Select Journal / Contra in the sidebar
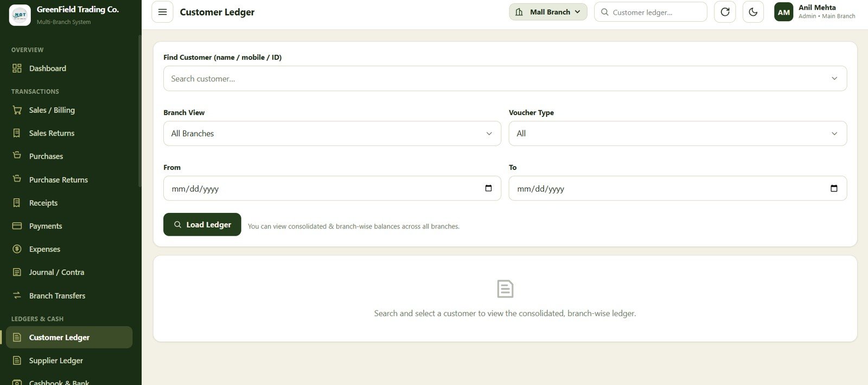868x385 pixels. coord(69,272)
